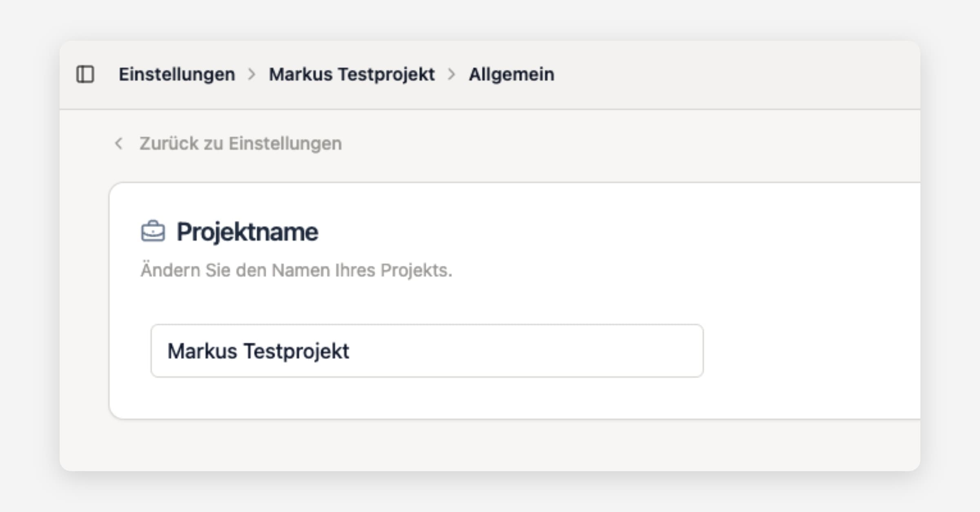The image size is (980, 512).
Task: Open Einstellungen breadcrumb
Action: (177, 74)
